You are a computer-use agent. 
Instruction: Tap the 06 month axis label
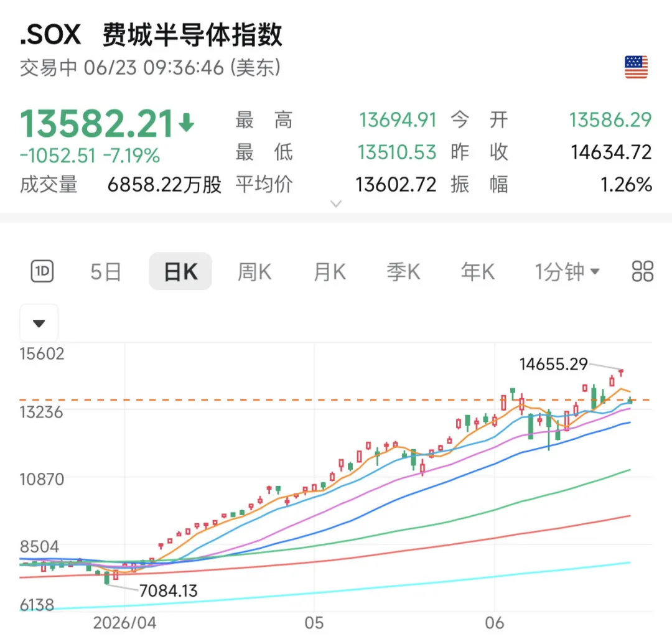[494, 623]
